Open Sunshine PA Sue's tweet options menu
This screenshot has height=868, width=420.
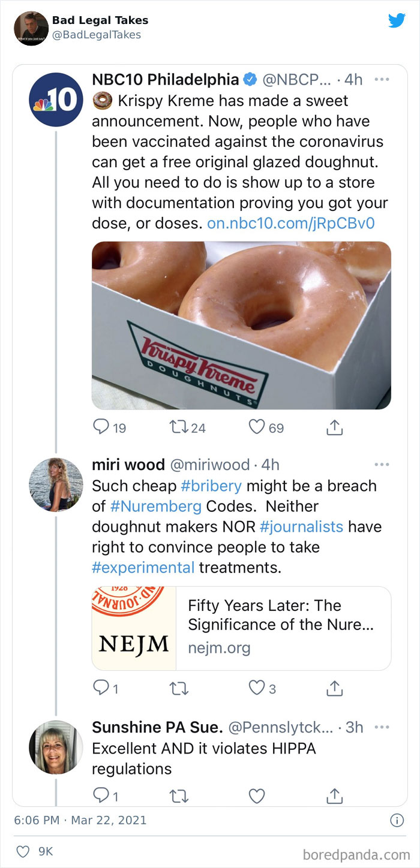tap(381, 726)
